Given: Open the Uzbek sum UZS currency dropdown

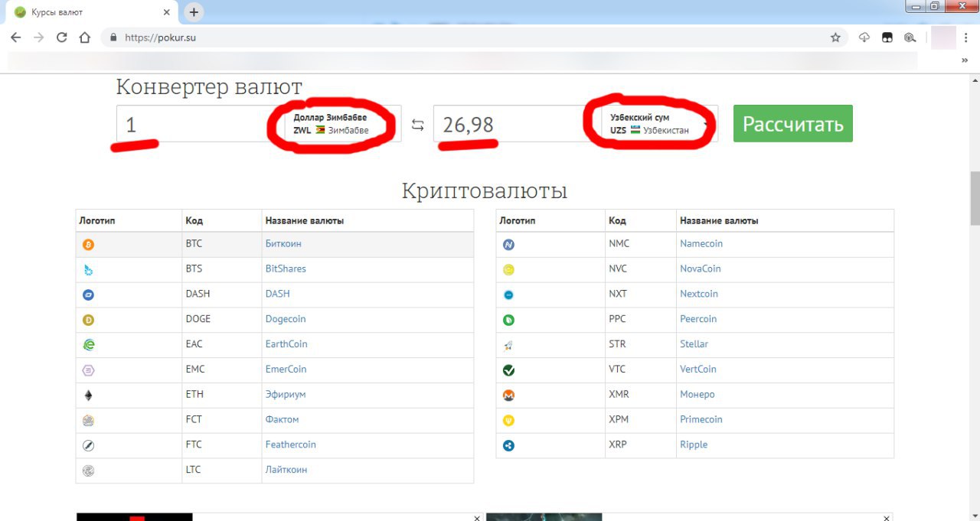Looking at the screenshot, I should tap(661, 124).
